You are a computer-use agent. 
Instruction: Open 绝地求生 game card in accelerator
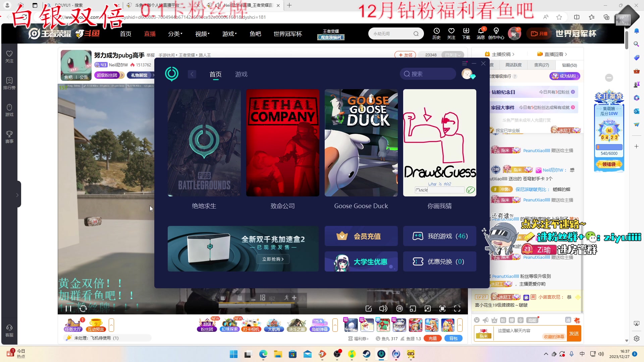click(204, 143)
